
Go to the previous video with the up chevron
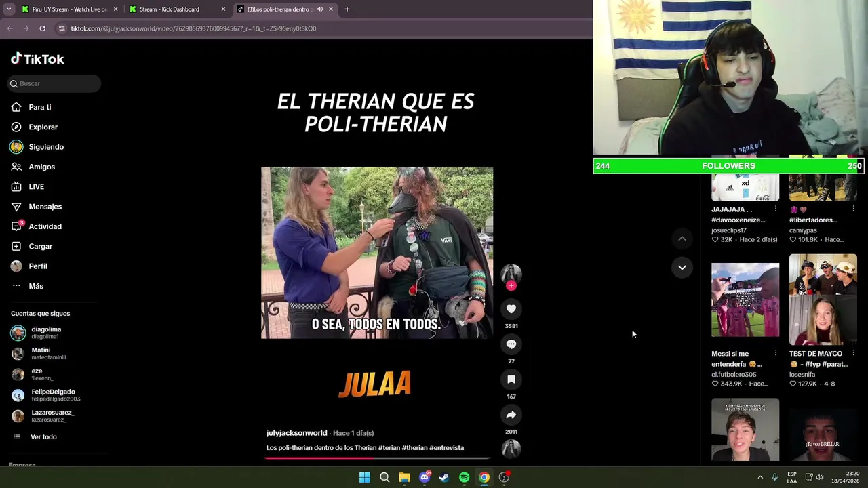coord(682,239)
